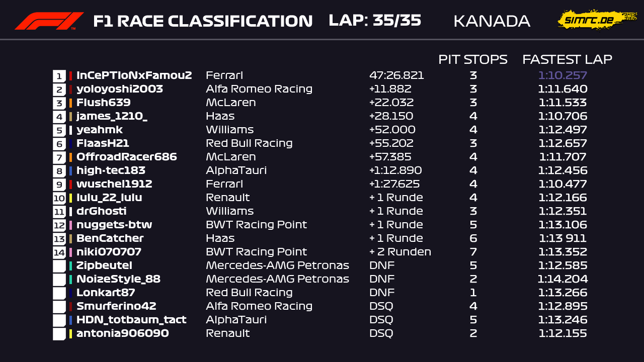Viewport: 644px width, 362px height.
Task: Click the DNF status for Lonkart87
Action: coord(382,293)
